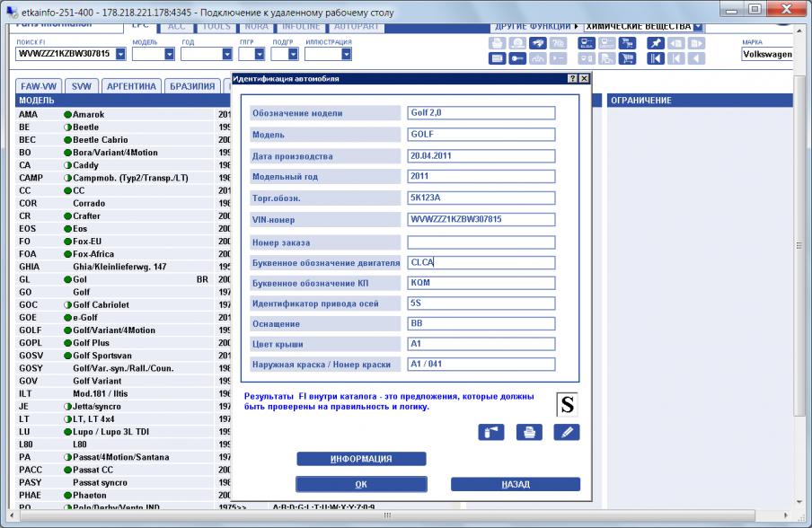This screenshot has height=528, width=812.
Task: Click the greyed printer icon in top toolbar
Action: point(497,43)
